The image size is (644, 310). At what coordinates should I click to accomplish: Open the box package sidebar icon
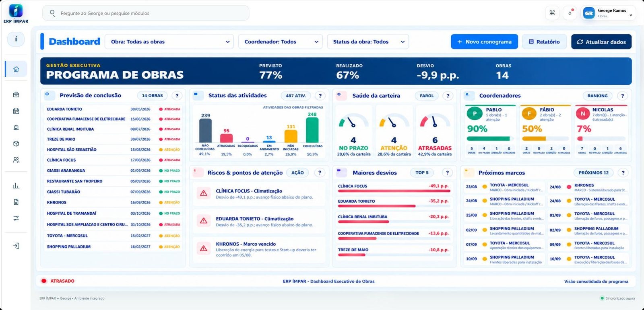point(16,144)
